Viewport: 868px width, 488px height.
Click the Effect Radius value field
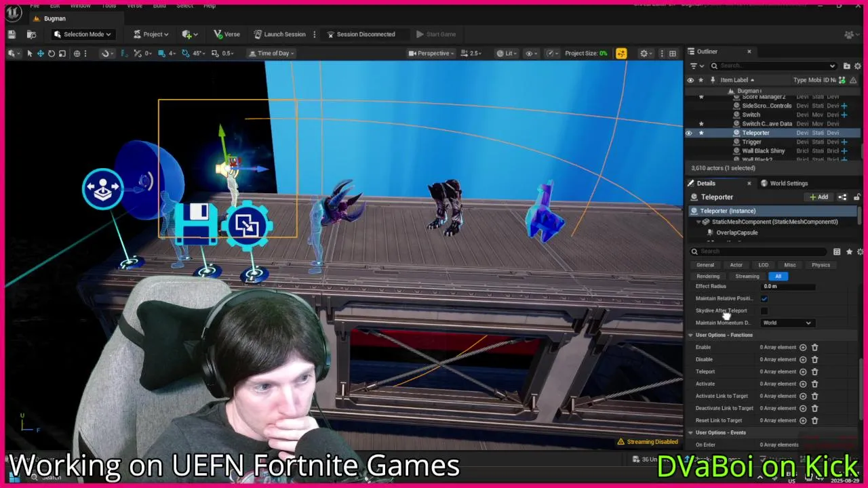(x=789, y=286)
